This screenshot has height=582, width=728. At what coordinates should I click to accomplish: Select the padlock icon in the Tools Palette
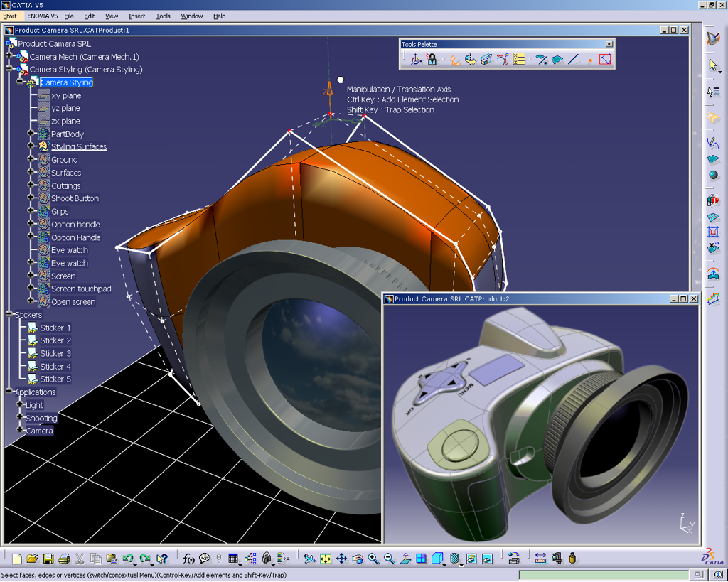(x=432, y=59)
